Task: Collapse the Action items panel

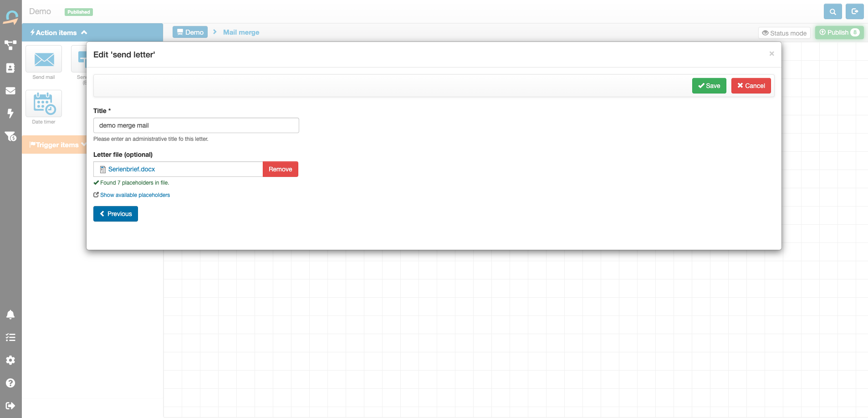Action: 58,33
